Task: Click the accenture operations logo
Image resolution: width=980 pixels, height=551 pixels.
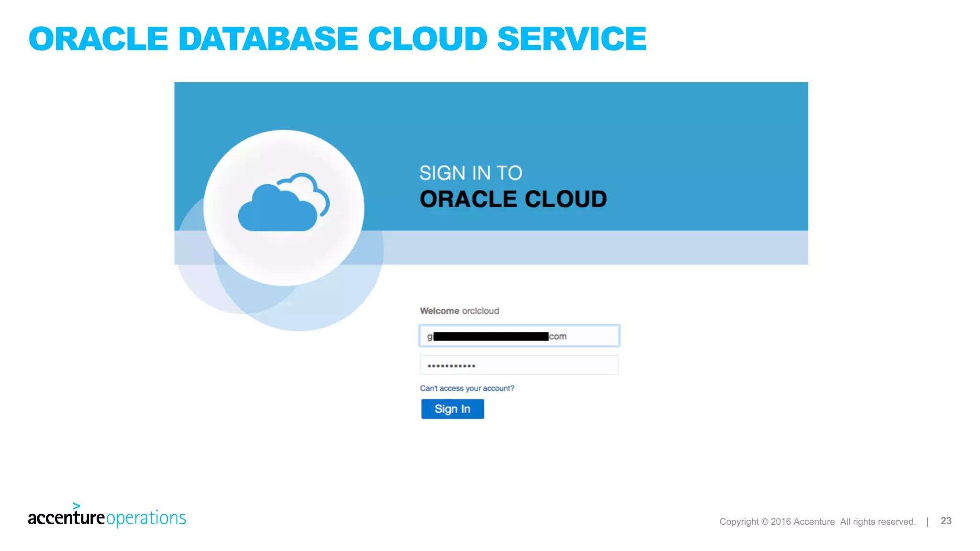Action: (x=107, y=516)
